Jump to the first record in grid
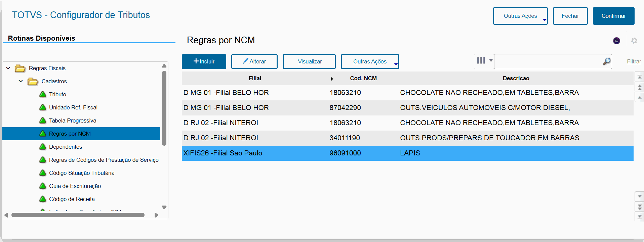The width and height of the screenshot is (644, 242). [639, 77]
